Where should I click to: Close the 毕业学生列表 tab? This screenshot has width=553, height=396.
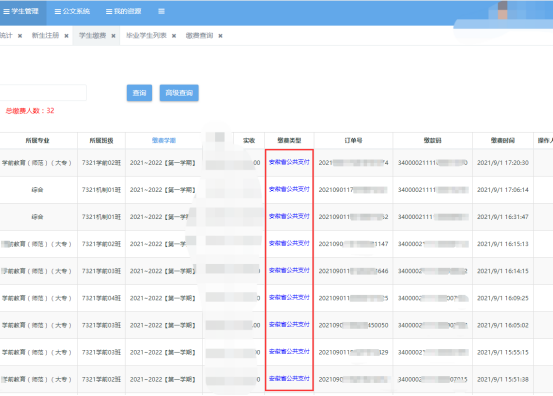click(174, 36)
